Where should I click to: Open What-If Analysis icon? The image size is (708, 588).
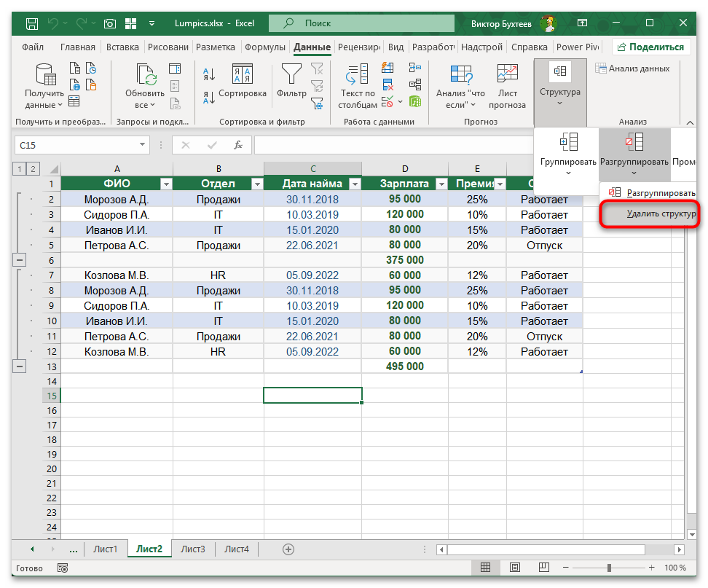point(461,74)
